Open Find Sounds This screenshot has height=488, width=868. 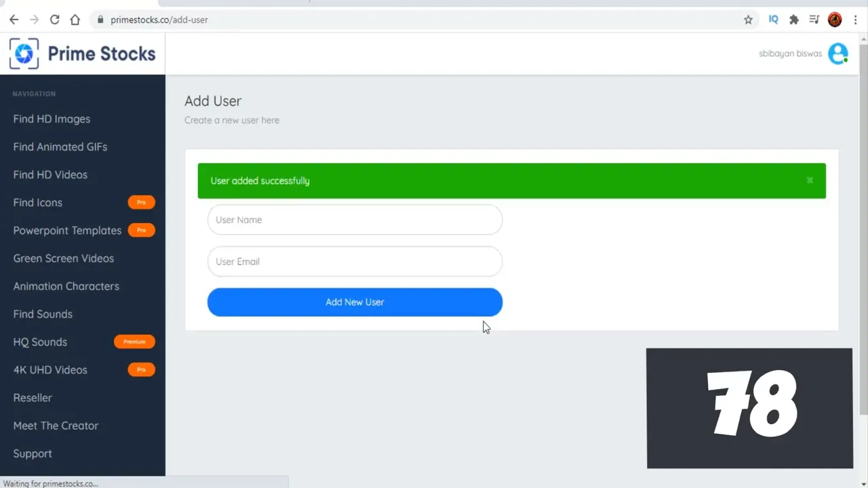[x=43, y=314]
